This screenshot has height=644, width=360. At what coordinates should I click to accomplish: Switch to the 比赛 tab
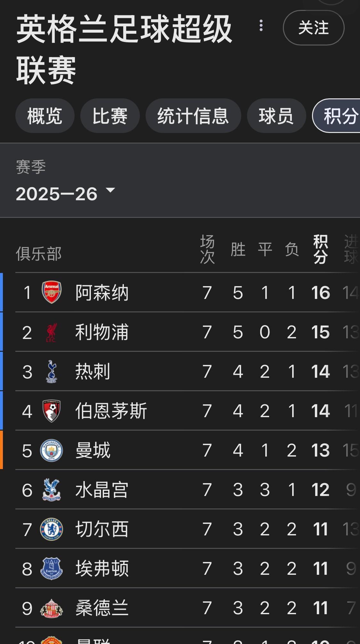[110, 116]
